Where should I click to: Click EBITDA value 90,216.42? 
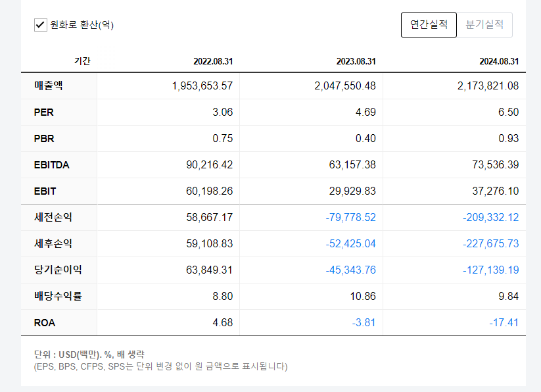click(210, 164)
